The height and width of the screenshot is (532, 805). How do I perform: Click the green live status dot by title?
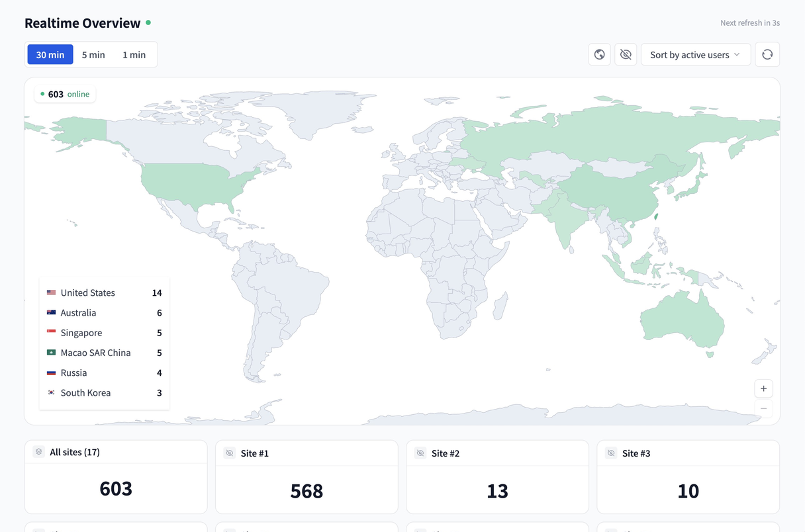pyautogui.click(x=148, y=22)
